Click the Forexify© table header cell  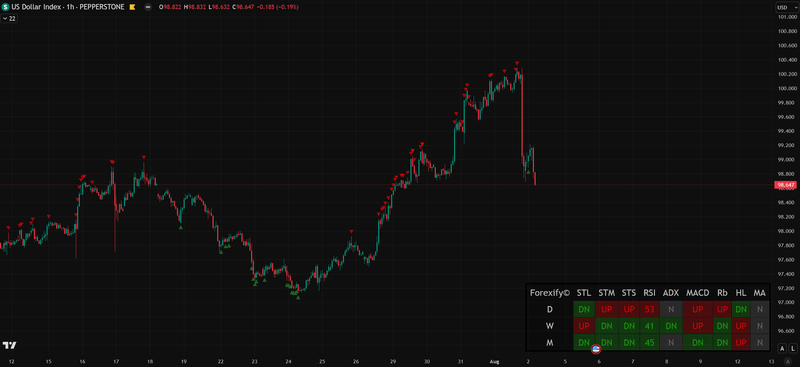click(x=549, y=293)
